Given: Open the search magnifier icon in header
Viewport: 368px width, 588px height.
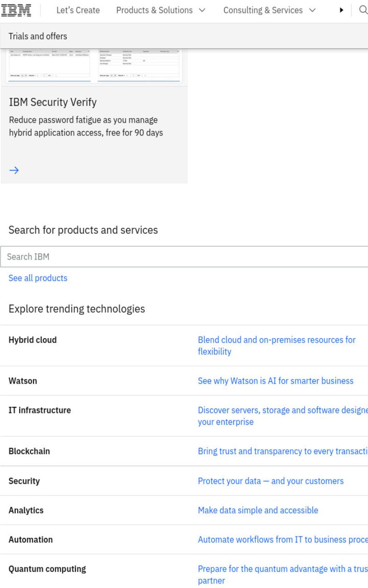Looking at the screenshot, I should pos(362,11).
